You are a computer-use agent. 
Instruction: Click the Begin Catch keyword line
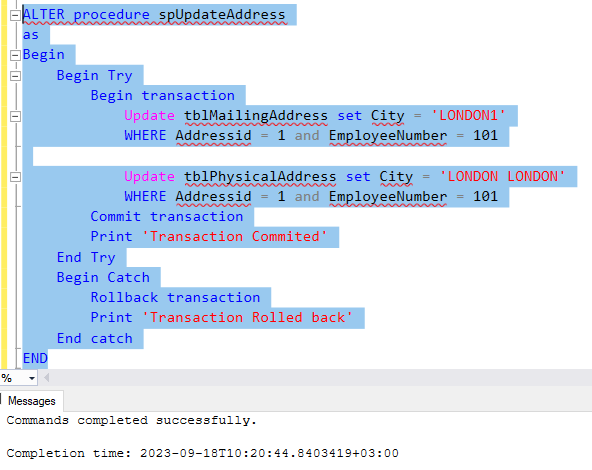[x=103, y=277]
